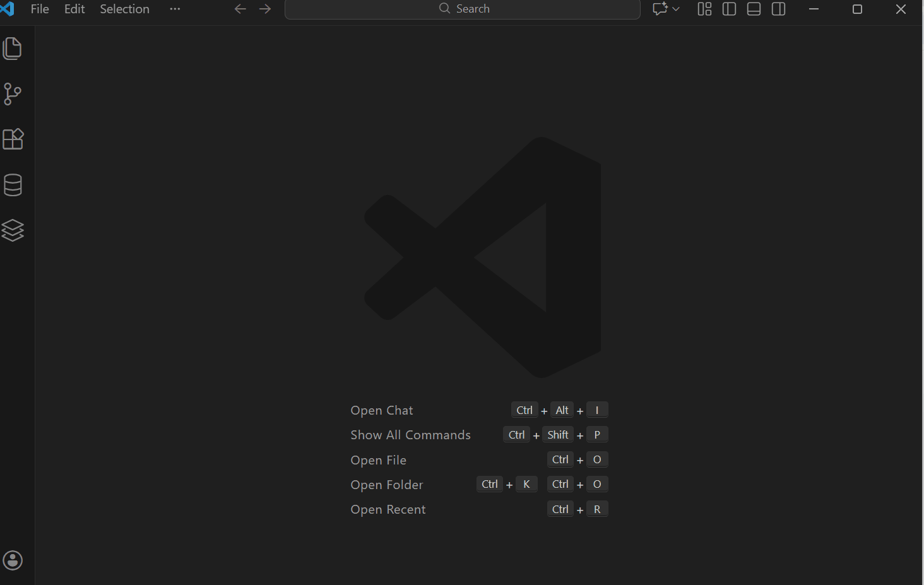Open the Selection menu
Image resolution: width=924 pixels, height=585 pixels.
coord(124,9)
